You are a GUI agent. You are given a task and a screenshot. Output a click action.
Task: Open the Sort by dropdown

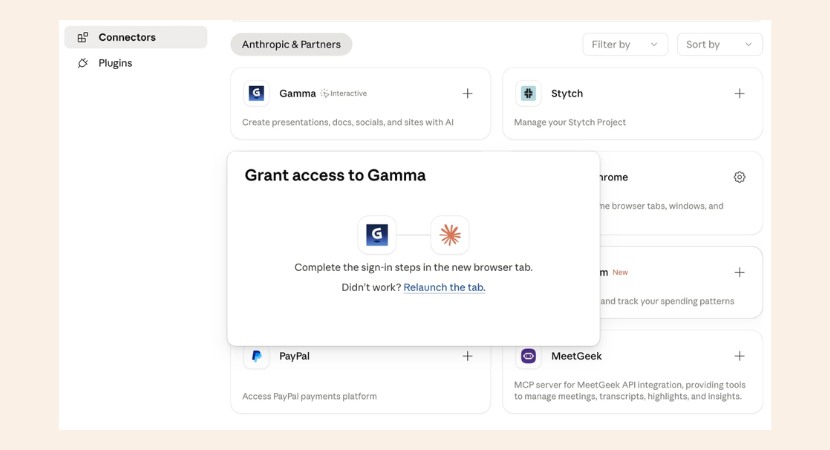click(x=719, y=44)
